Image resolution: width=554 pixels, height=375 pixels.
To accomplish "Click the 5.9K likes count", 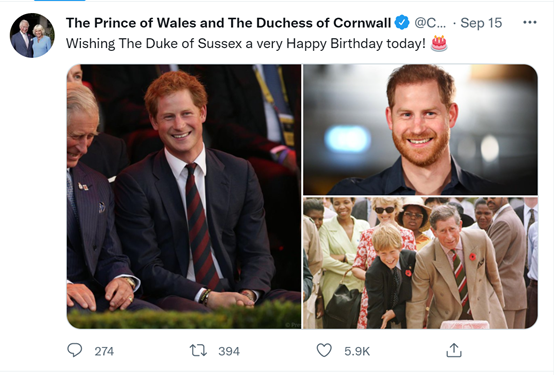I will coord(357,351).
